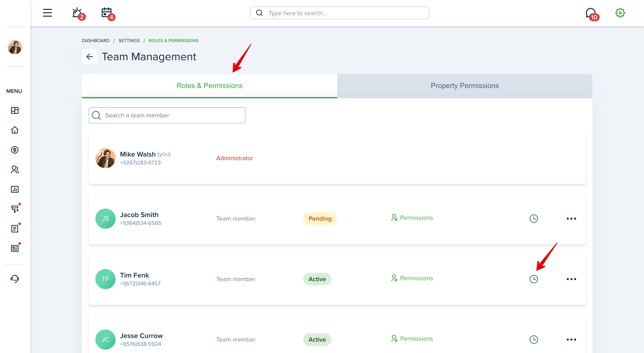
Task: Open the green settings gear
Action: tap(620, 13)
